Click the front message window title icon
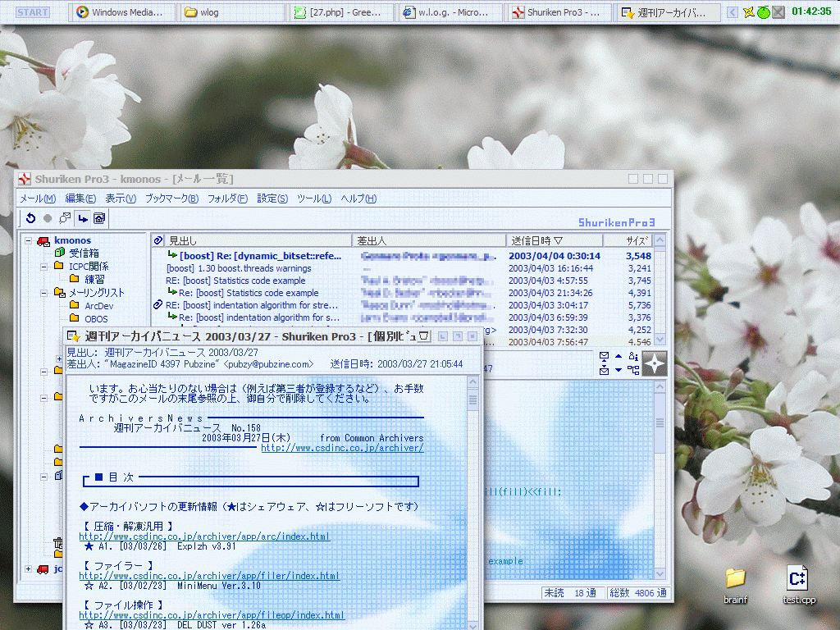The height and width of the screenshot is (630, 840). tap(73, 336)
